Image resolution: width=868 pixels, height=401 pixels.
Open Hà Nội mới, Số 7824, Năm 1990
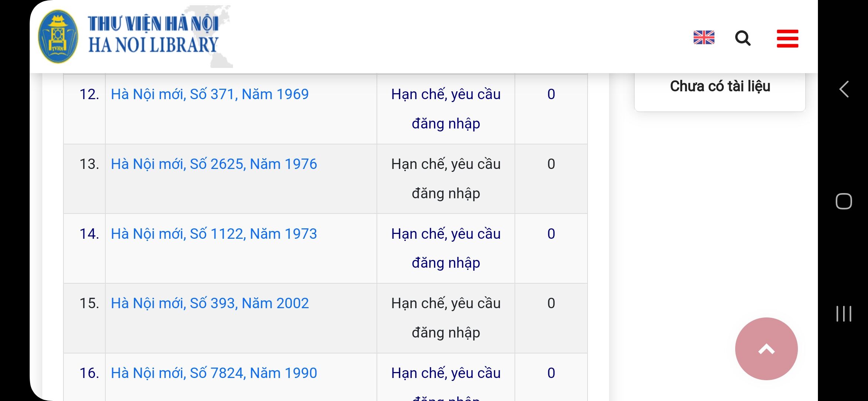[x=214, y=373]
